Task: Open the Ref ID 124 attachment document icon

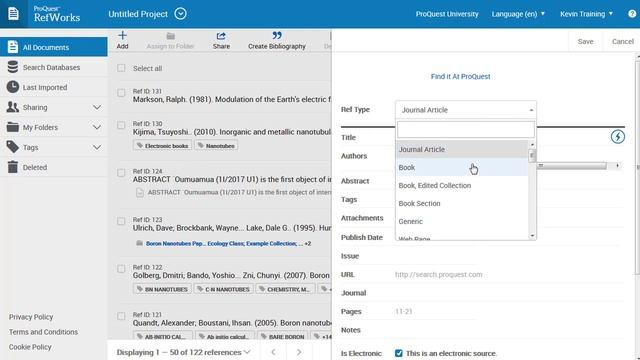Action: point(140,192)
